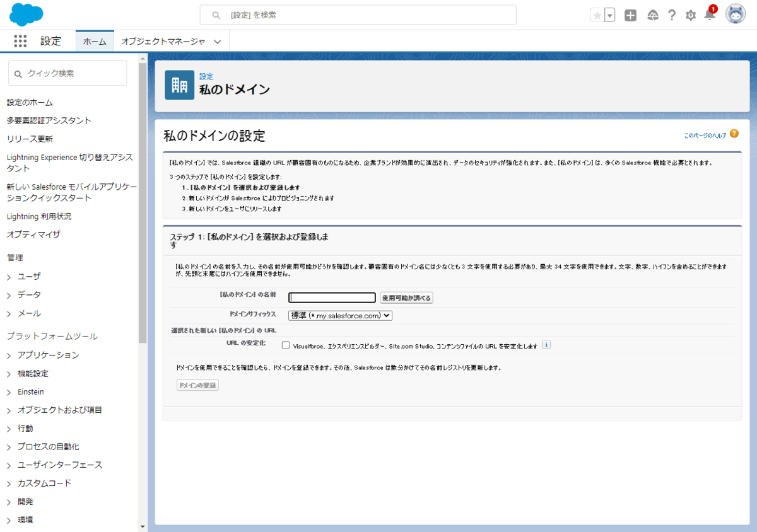This screenshot has width=757, height=532.
Task: Click the Salesforce cloud logo
Action: [26, 14]
